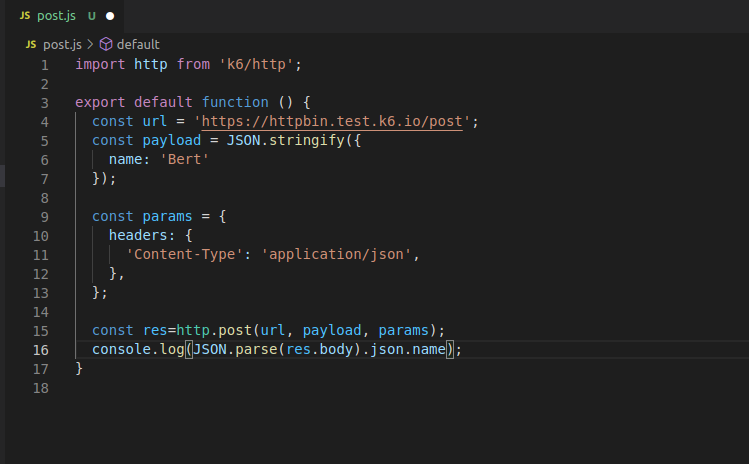Click the cube symbol icon beside default

click(x=106, y=44)
